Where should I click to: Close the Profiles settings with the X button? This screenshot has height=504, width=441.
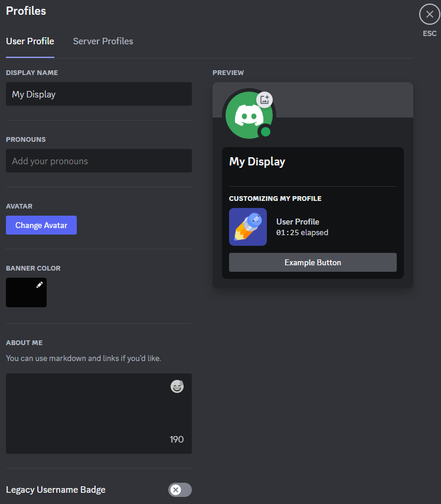429,14
